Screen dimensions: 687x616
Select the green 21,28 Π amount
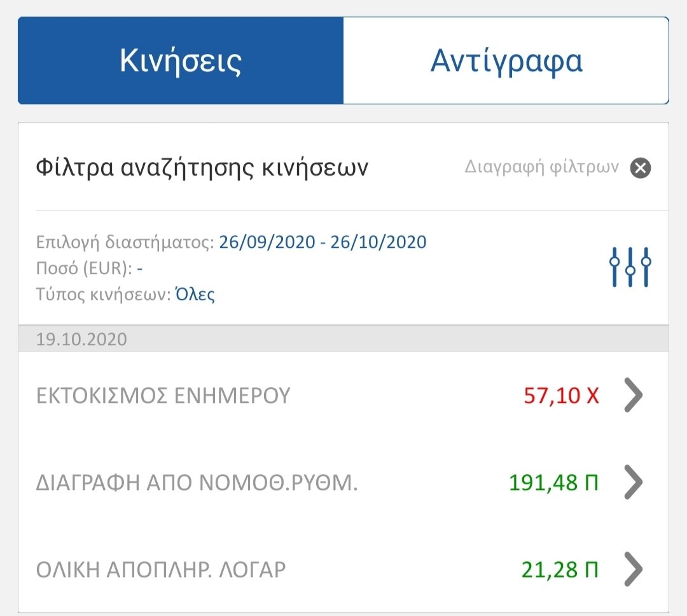[x=560, y=570]
